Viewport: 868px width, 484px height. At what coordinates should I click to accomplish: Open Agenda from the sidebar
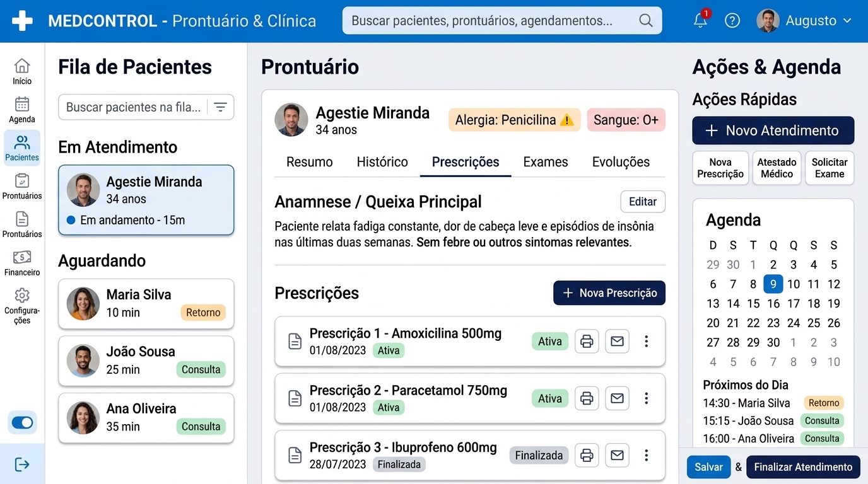click(x=22, y=110)
